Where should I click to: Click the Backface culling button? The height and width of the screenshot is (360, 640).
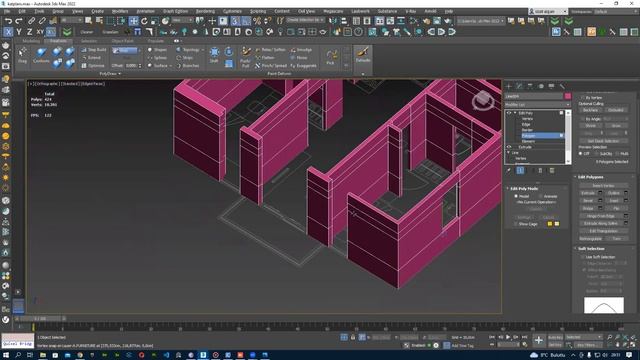(x=590, y=110)
